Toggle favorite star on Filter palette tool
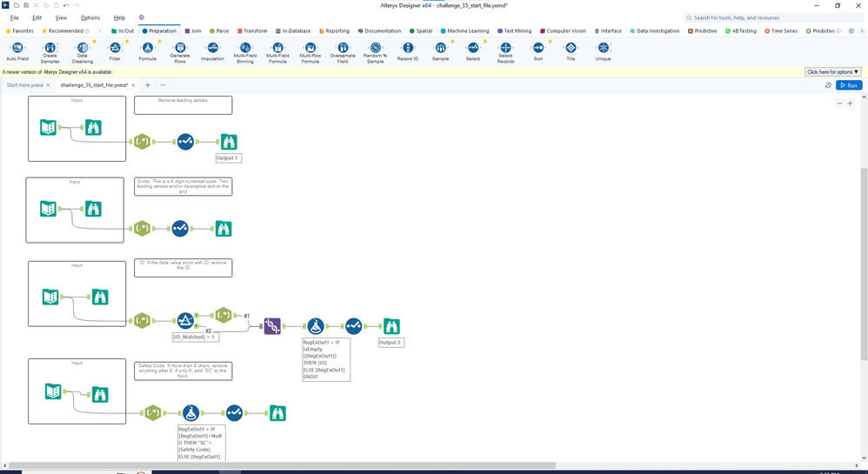This screenshot has height=474, width=868. tap(127, 41)
